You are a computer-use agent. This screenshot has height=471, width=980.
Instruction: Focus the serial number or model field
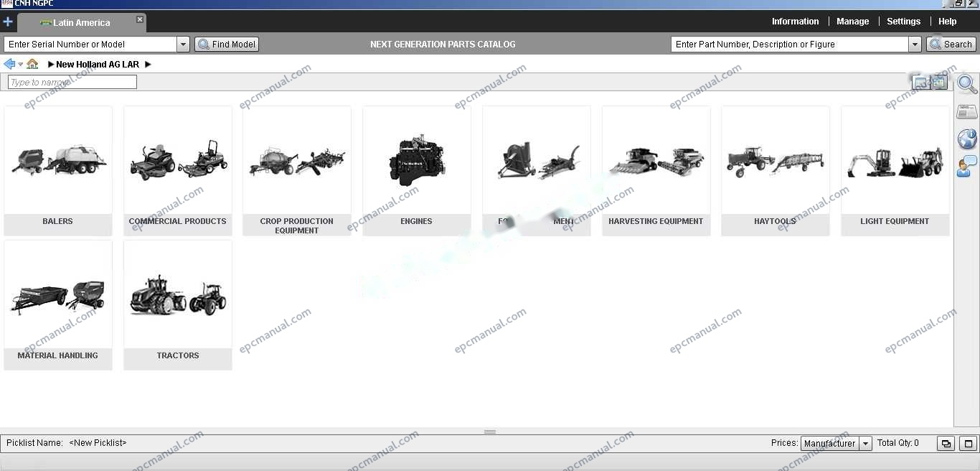click(90, 45)
